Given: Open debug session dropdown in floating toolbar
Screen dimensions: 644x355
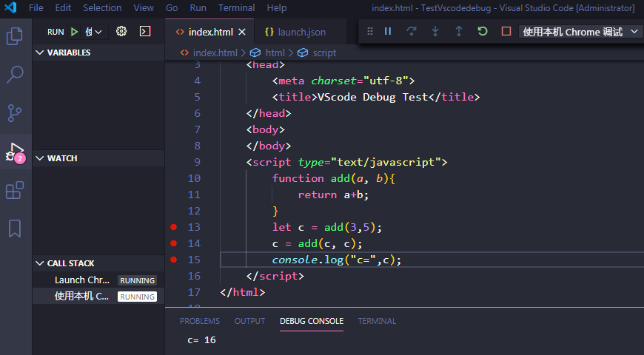Looking at the screenshot, I should [x=580, y=32].
